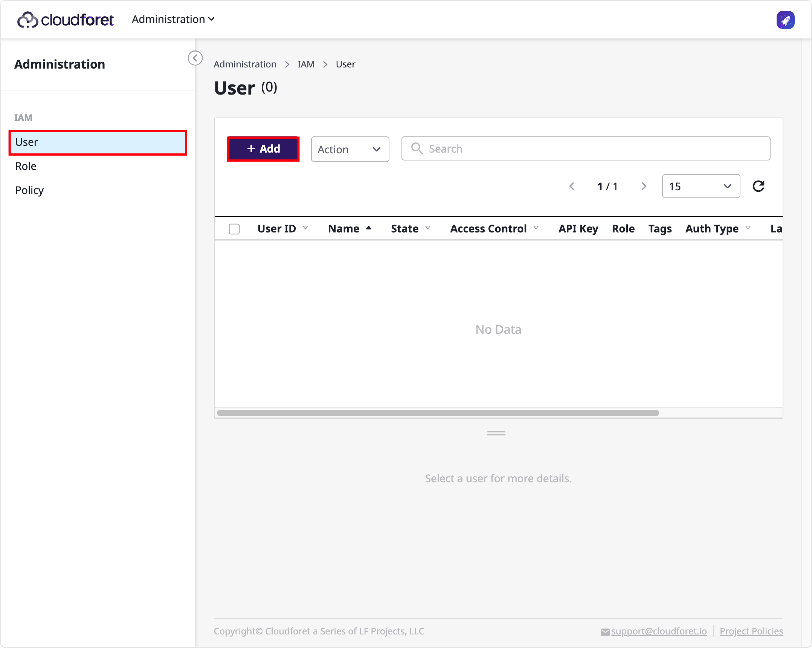812x648 pixels.
Task: Sort by User ID column arrow
Action: 305,228
